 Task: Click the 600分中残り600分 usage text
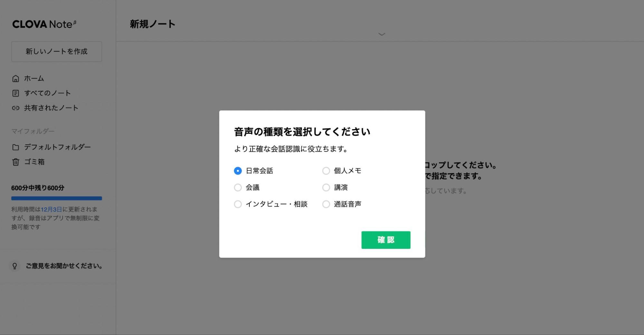[38, 188]
